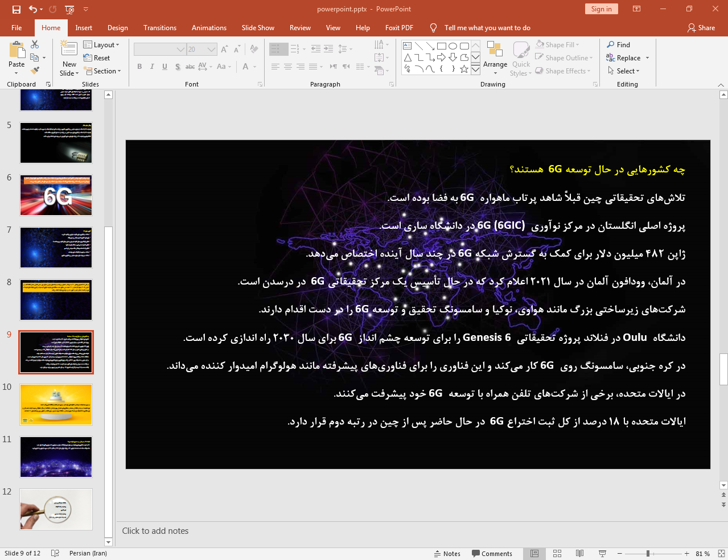The width and height of the screenshot is (728, 560).
Task: Toggle Italic formatting
Action: [152, 67]
